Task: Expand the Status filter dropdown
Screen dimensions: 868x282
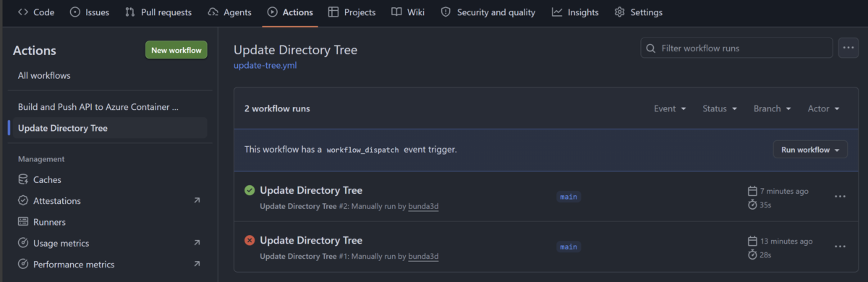Action: pos(720,108)
